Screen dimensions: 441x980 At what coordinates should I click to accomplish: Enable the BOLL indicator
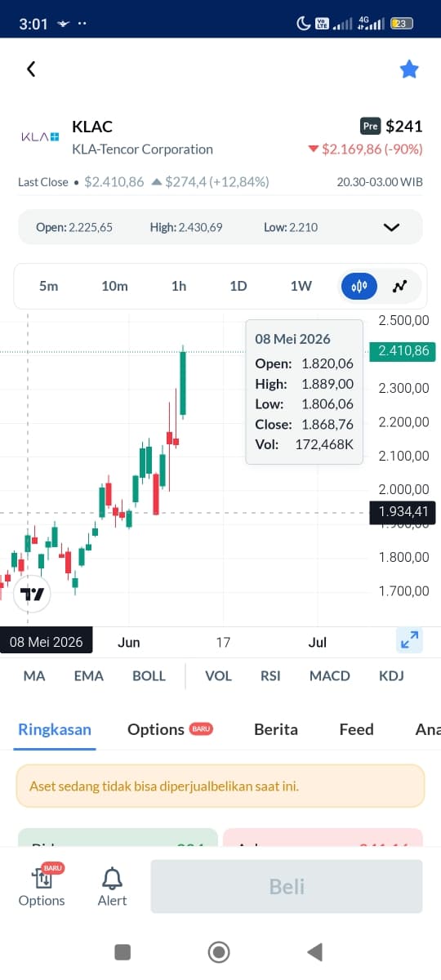[149, 675]
